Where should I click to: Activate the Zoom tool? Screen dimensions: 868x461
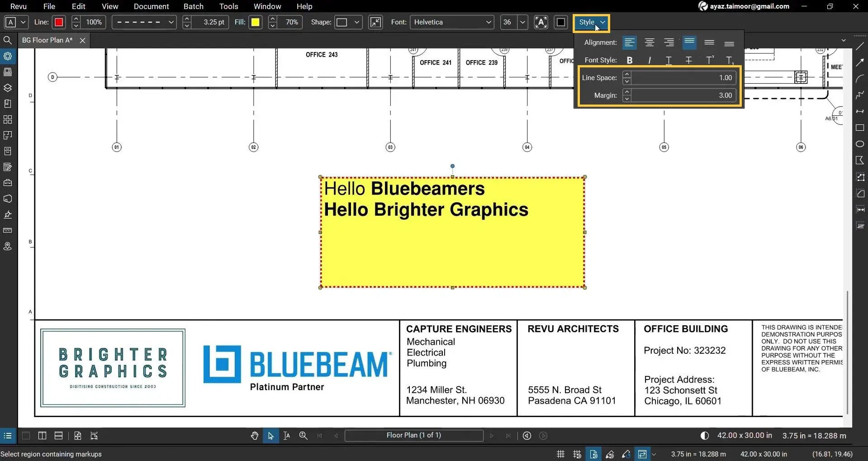pos(303,435)
